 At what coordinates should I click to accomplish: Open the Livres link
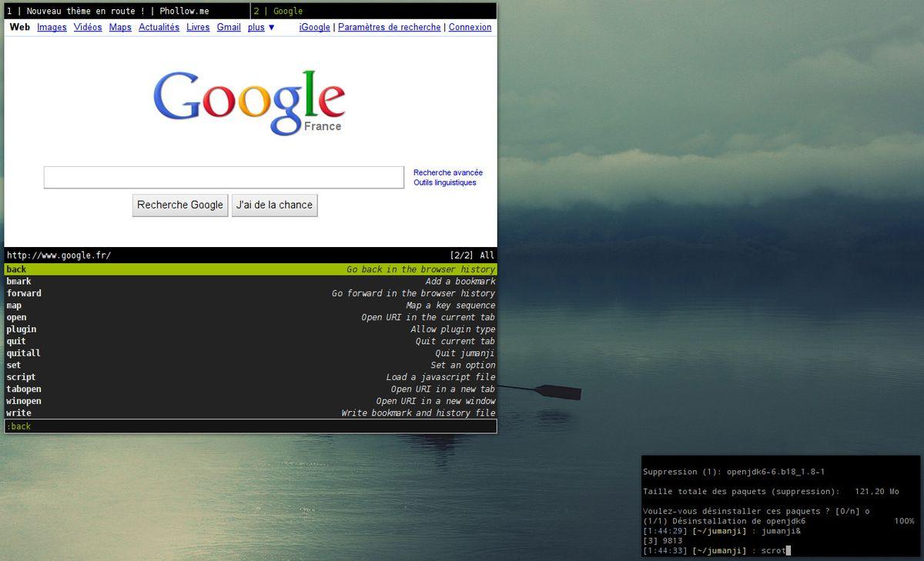tap(198, 27)
